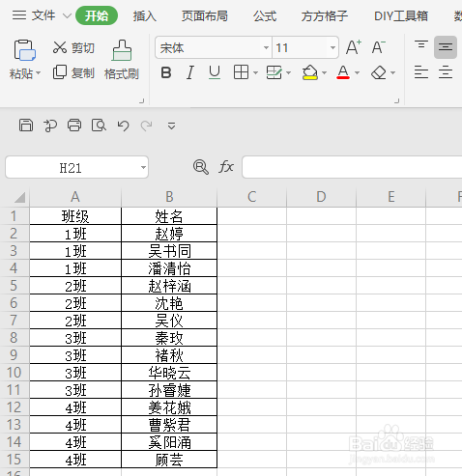The image size is (462, 476).
Task: Apply cell borders icon
Action: pos(241,72)
